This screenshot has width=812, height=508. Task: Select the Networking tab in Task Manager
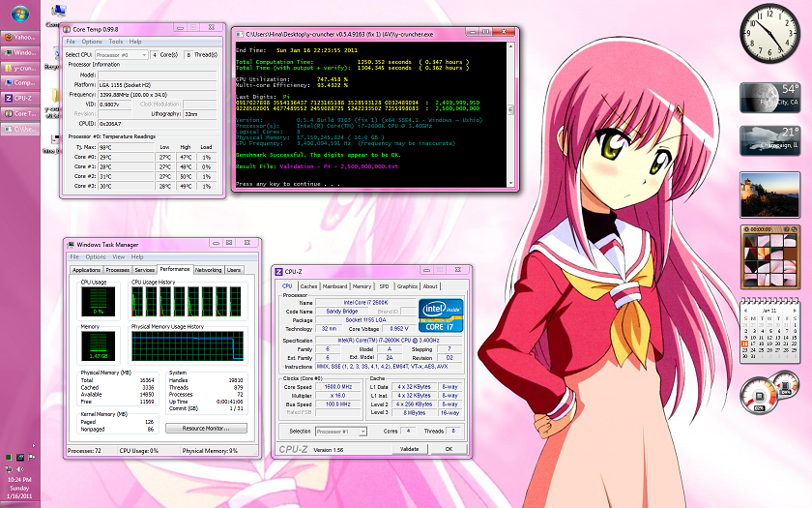pos(208,270)
